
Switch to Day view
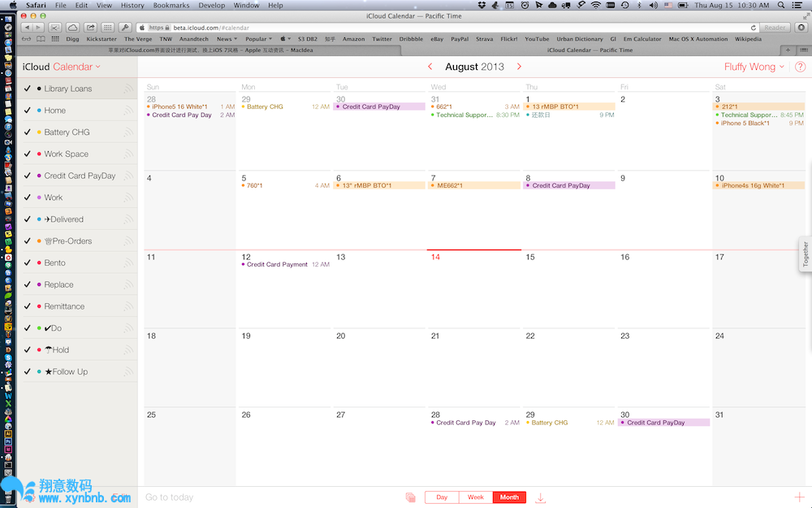[x=442, y=497]
